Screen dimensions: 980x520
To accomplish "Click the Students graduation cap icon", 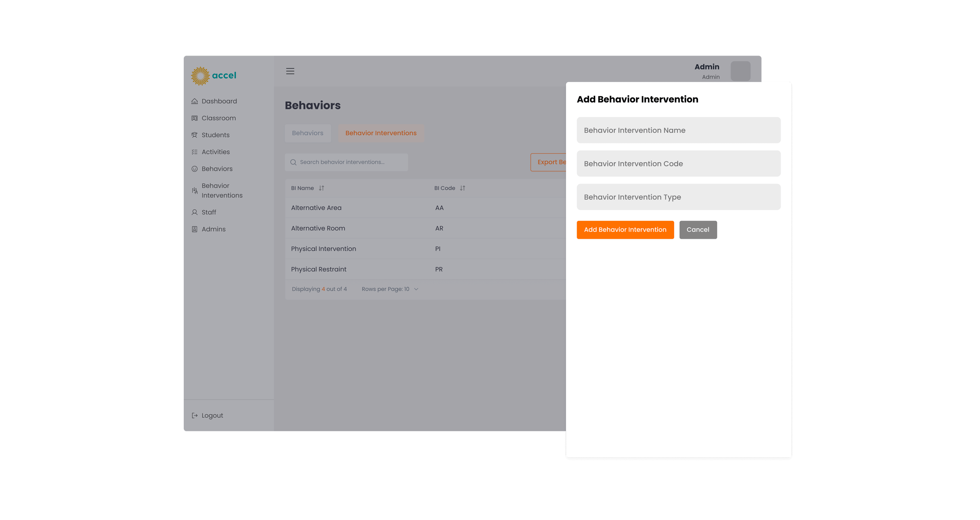I will (x=194, y=135).
